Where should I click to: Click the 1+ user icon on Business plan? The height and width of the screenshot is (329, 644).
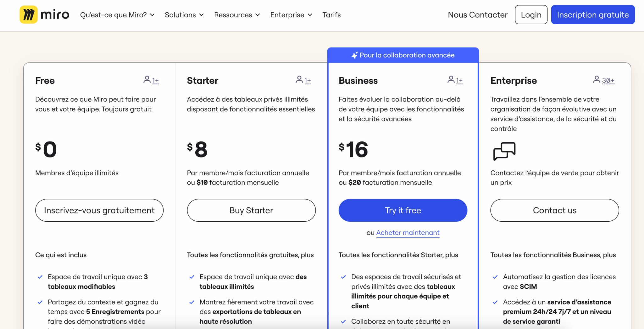click(x=452, y=80)
